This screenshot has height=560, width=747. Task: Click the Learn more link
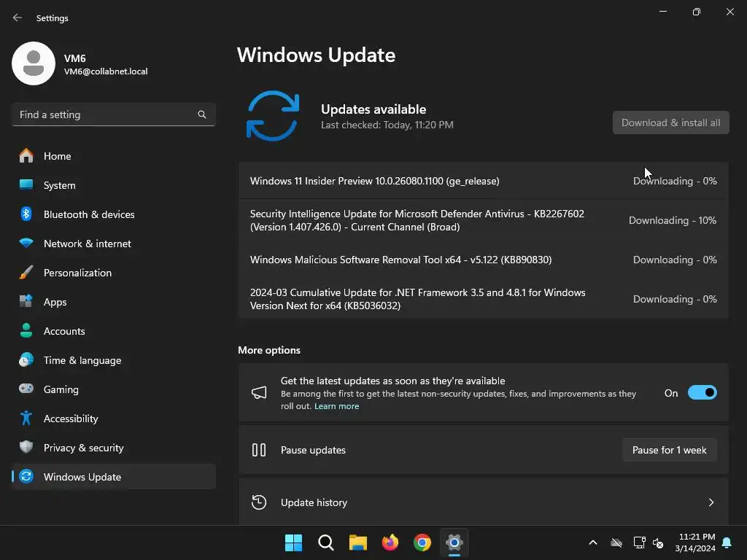(336, 406)
